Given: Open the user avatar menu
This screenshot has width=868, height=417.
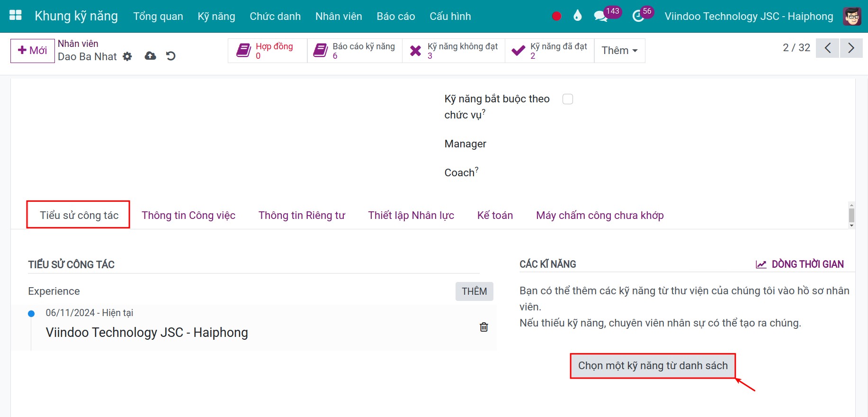Looking at the screenshot, I should [852, 17].
